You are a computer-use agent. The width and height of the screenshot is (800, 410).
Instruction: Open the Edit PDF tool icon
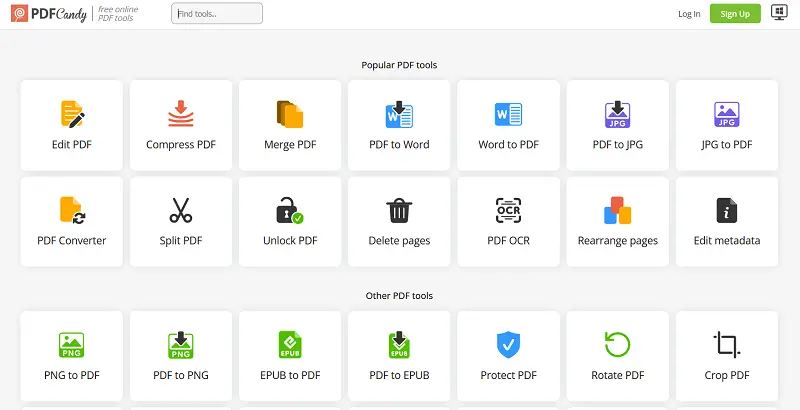click(x=72, y=114)
